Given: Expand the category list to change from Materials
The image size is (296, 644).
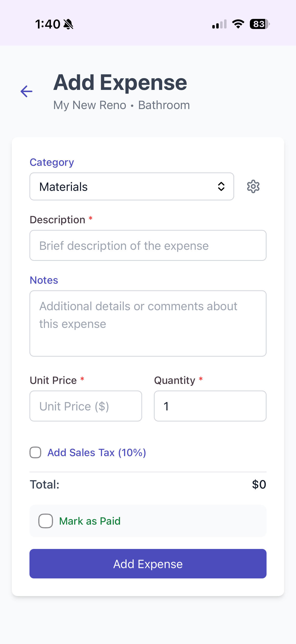Looking at the screenshot, I should (x=132, y=186).
